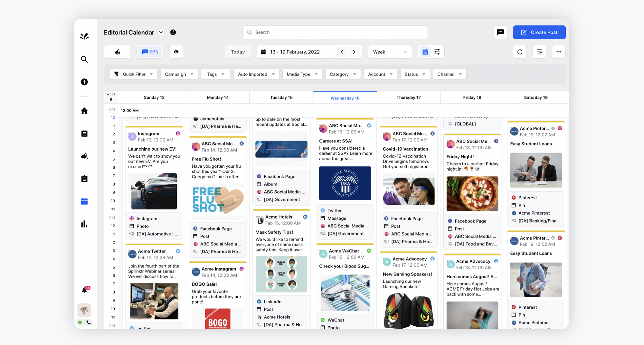
Task: Click the plus add icon in sidebar
Action: (84, 82)
